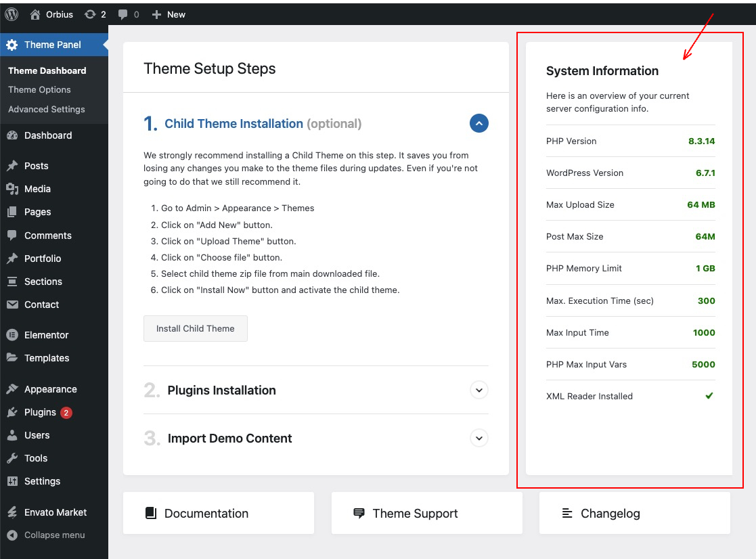Click the Theme Support chat icon

tap(359, 513)
